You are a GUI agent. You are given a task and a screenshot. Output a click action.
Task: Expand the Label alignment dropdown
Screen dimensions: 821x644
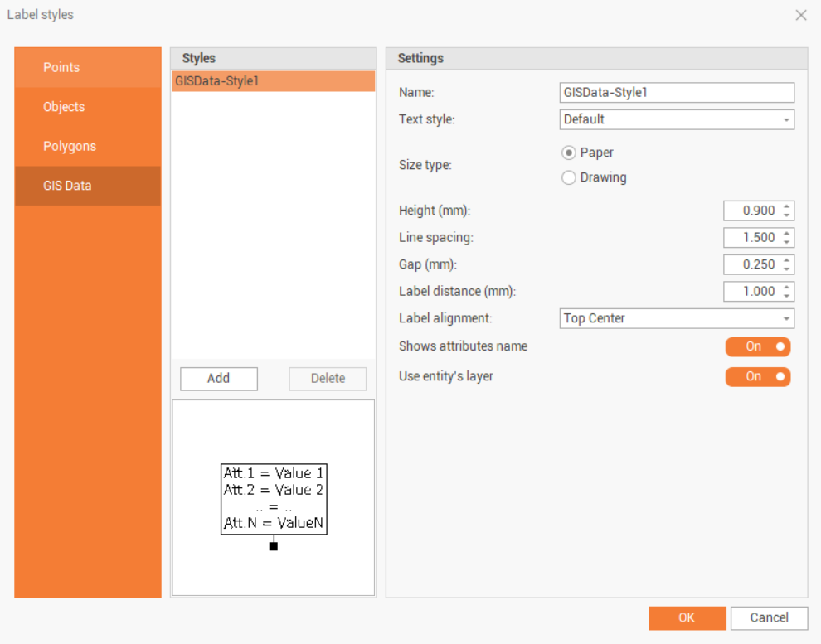coord(677,318)
